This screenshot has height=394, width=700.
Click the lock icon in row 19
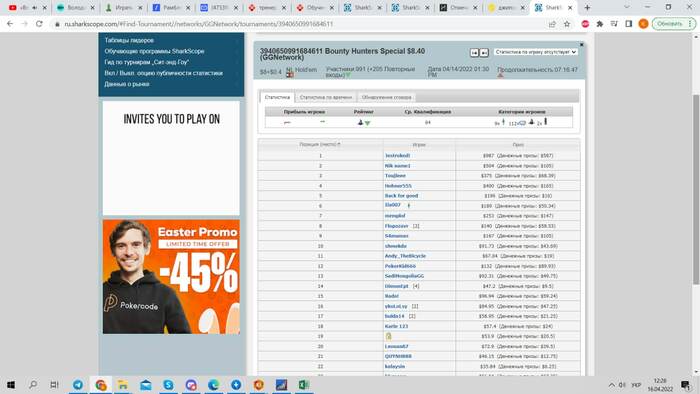pos(388,336)
